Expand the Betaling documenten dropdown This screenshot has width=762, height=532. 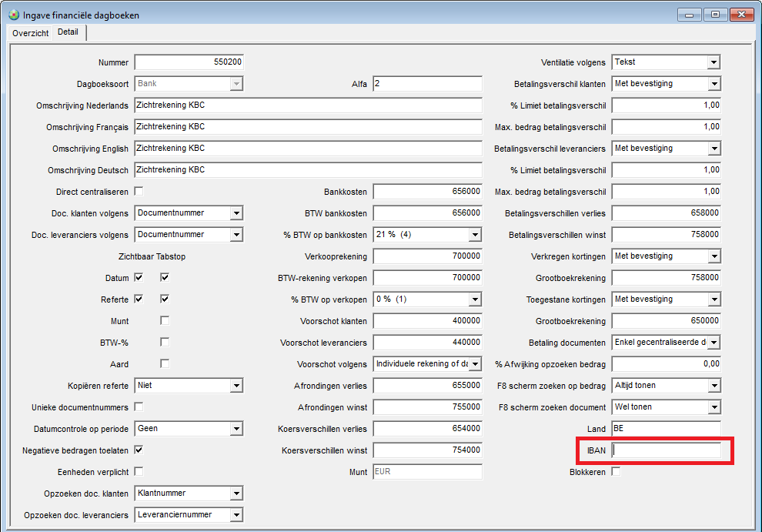click(x=714, y=343)
